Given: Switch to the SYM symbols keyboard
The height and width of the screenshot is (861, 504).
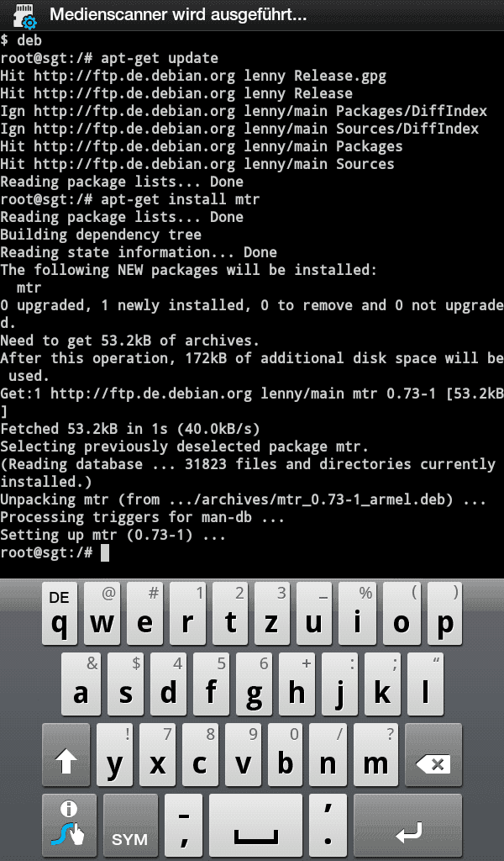Looking at the screenshot, I should (130, 825).
